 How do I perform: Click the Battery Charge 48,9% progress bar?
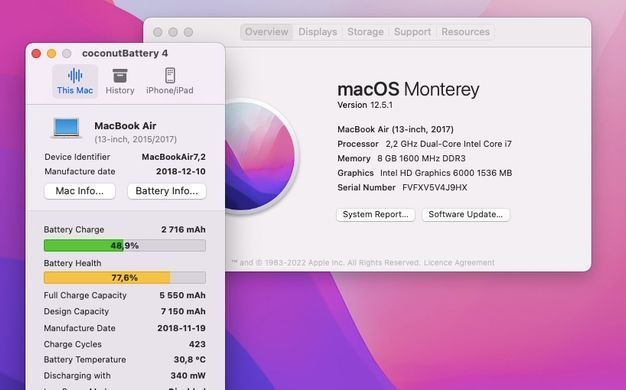[x=125, y=245]
